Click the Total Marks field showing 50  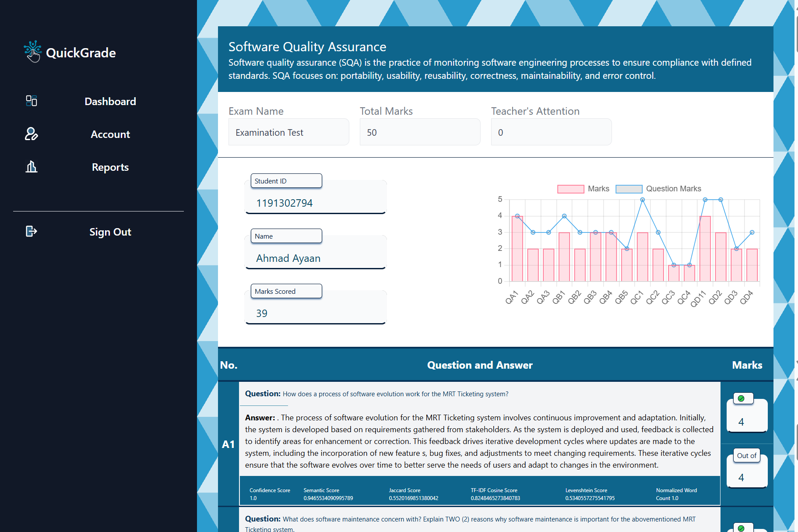point(420,132)
